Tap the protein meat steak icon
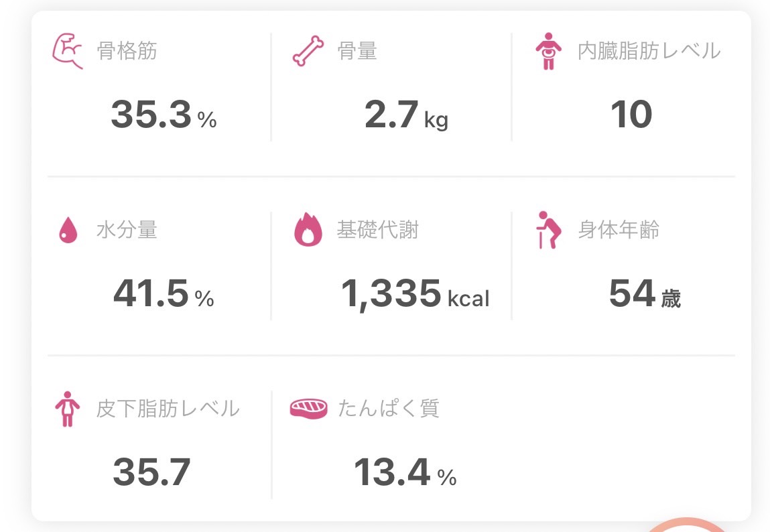The width and height of the screenshot is (770, 532). [308, 408]
